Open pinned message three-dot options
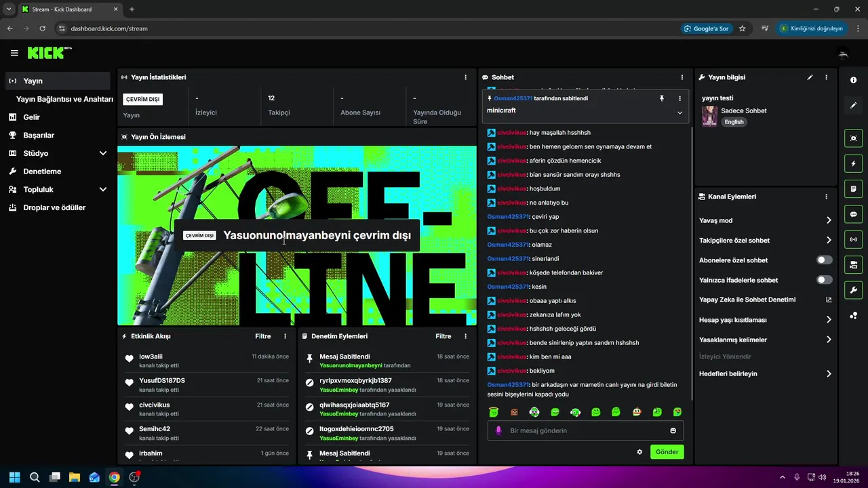 coord(679,98)
